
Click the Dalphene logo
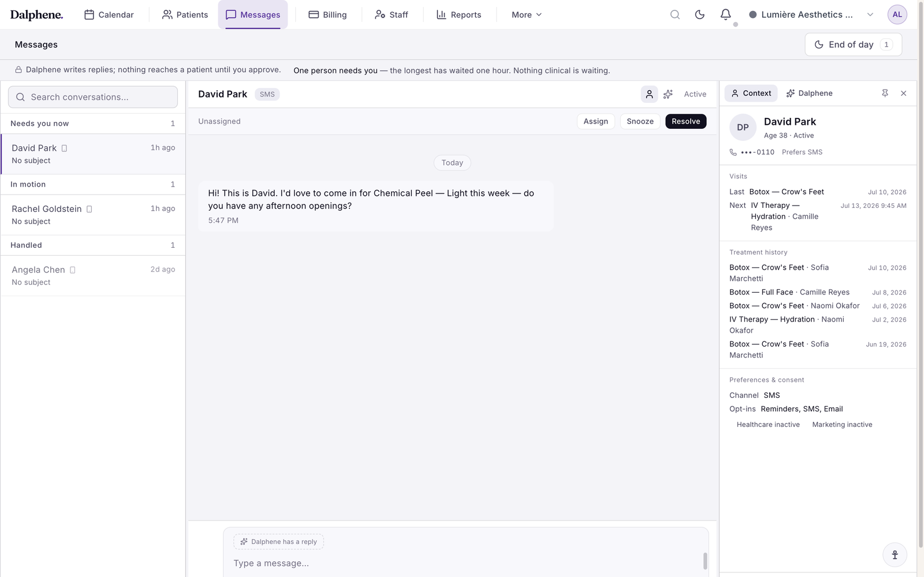(x=36, y=14)
